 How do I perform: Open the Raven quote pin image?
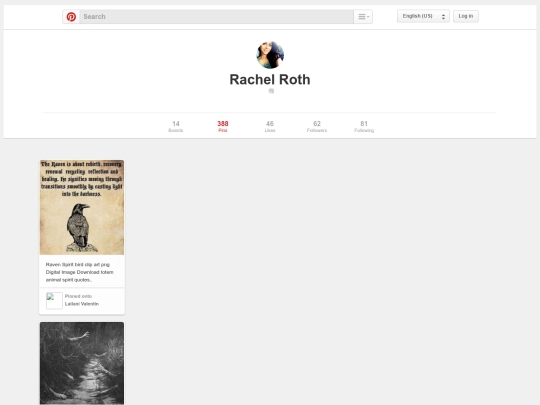82,207
